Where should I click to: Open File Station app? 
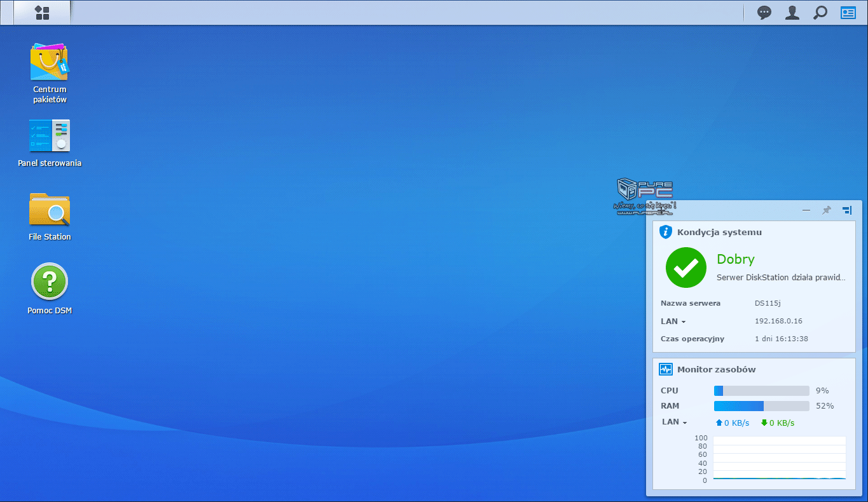pos(50,210)
